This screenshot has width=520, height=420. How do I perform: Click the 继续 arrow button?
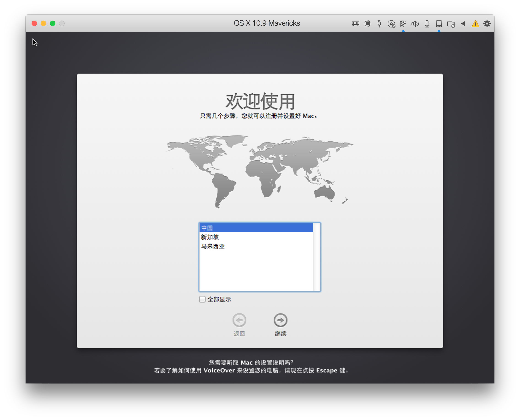point(280,320)
